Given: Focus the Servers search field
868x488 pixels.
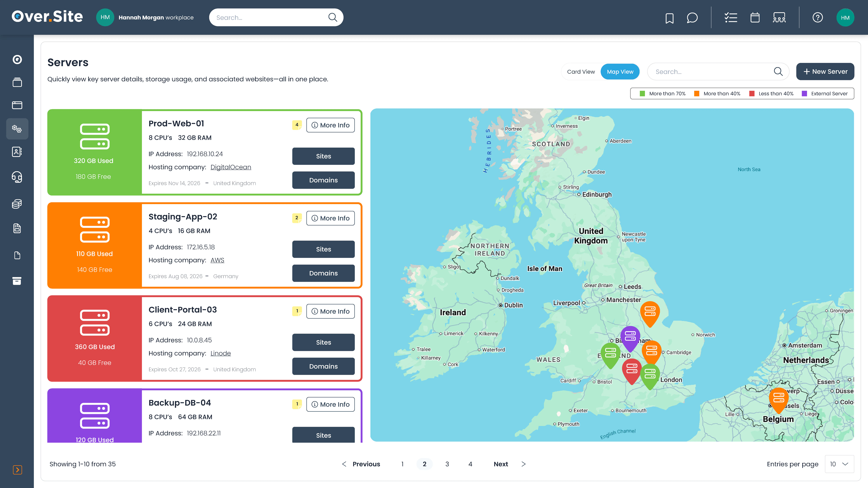Looking at the screenshot, I should click(x=718, y=72).
